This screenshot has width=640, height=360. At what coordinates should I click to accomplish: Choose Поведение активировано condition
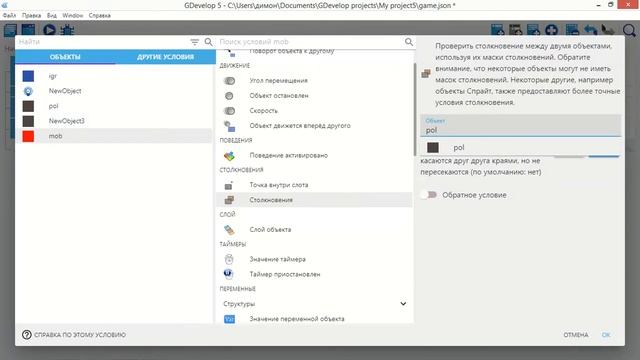314,156
